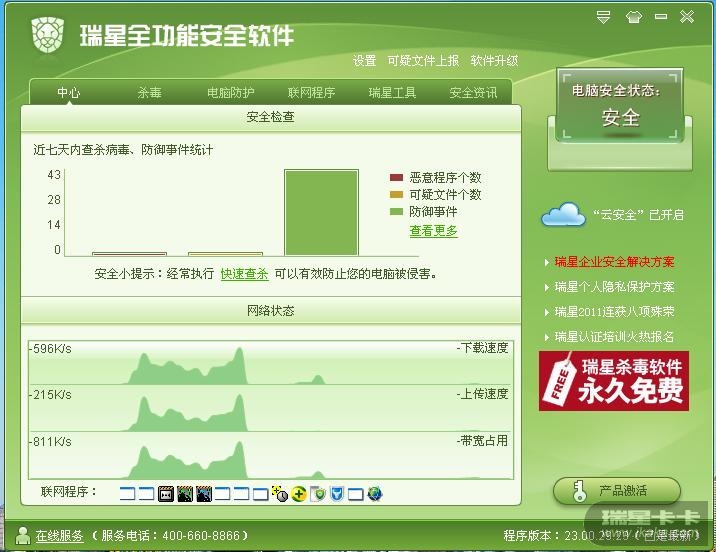The height and width of the screenshot is (552, 716).
Task: Open the 电脑防护 tab
Action: point(231,93)
